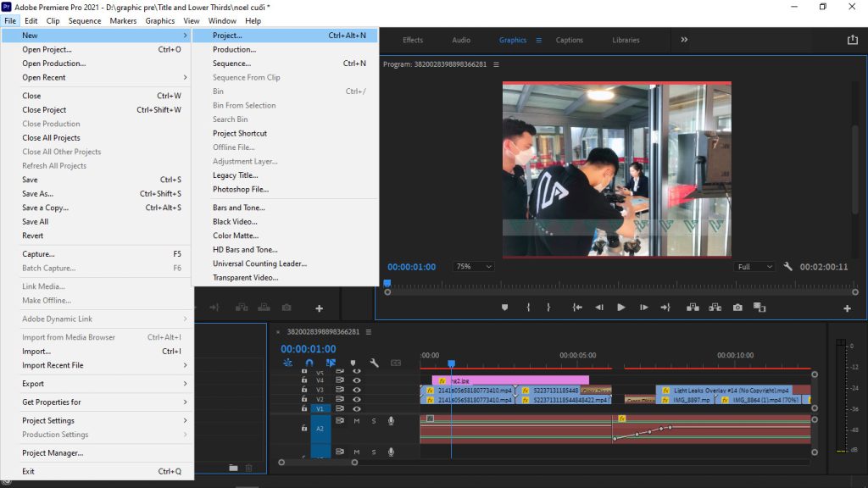Screen dimensions: 868x488
Task: Toggle Snap magnet icon in timeline
Action: click(309, 363)
